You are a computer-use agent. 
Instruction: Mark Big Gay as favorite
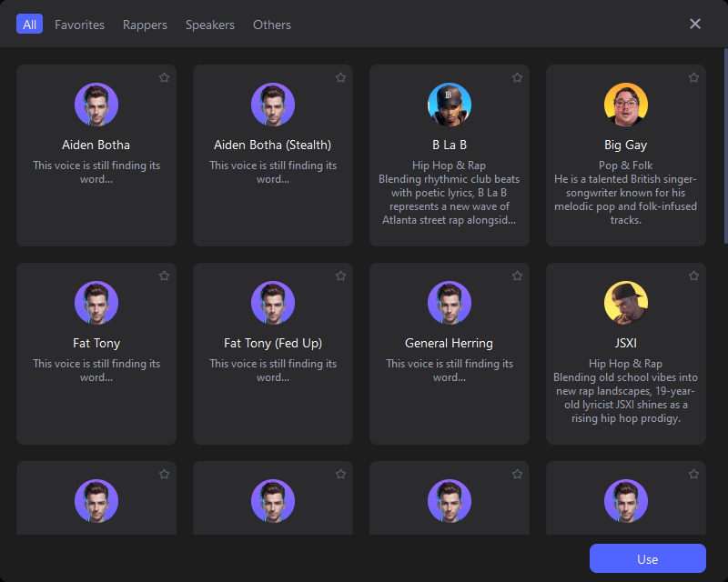tap(693, 77)
